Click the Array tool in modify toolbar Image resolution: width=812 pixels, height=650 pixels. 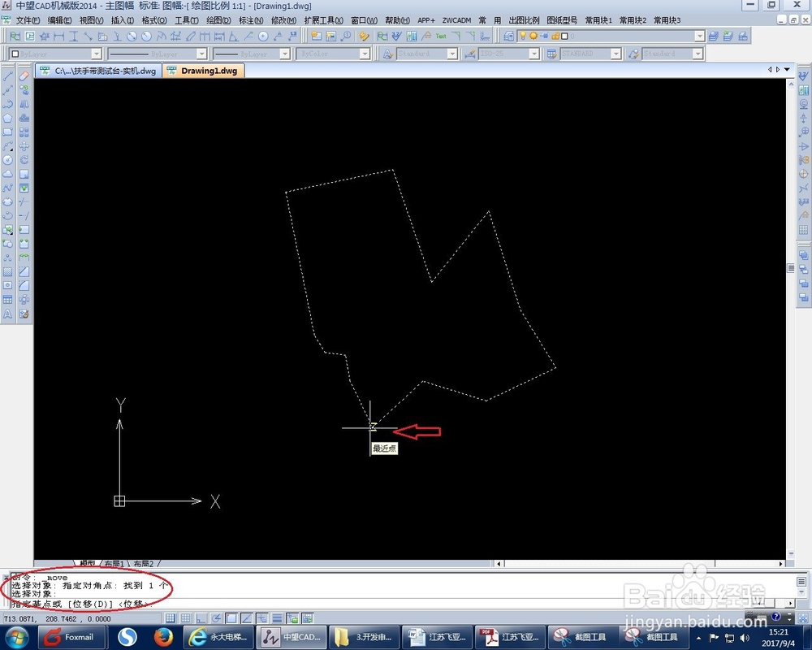[24, 132]
